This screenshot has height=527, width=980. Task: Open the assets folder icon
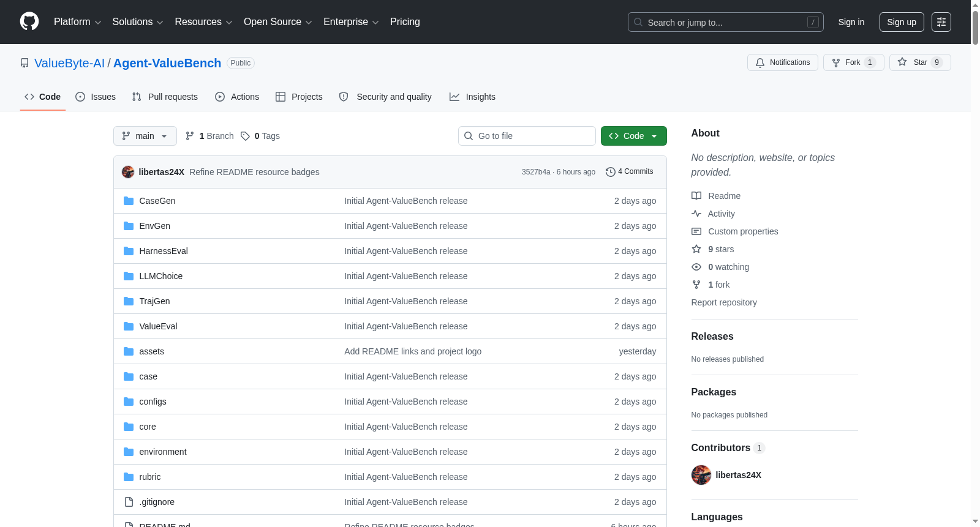point(129,351)
